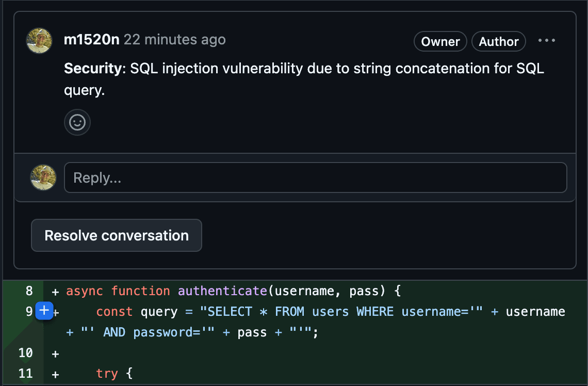The height and width of the screenshot is (386, 588).
Task: Click the 'Security' bold comment text
Action: click(92, 69)
